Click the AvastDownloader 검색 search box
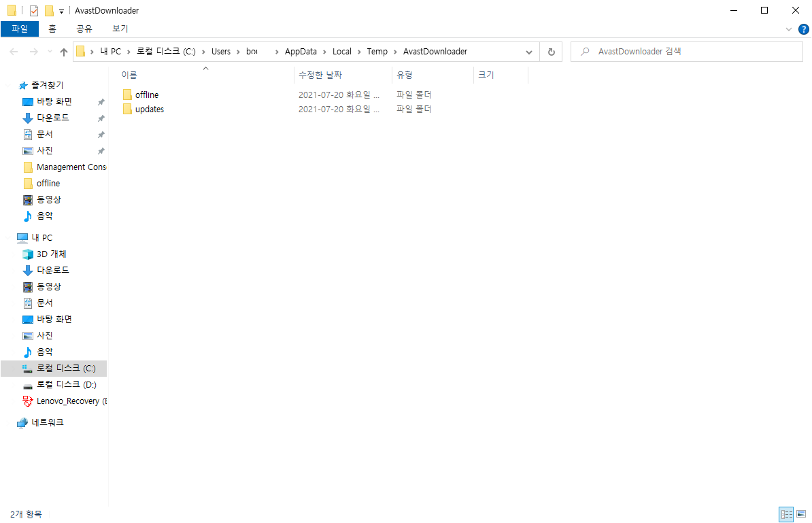 (687, 52)
